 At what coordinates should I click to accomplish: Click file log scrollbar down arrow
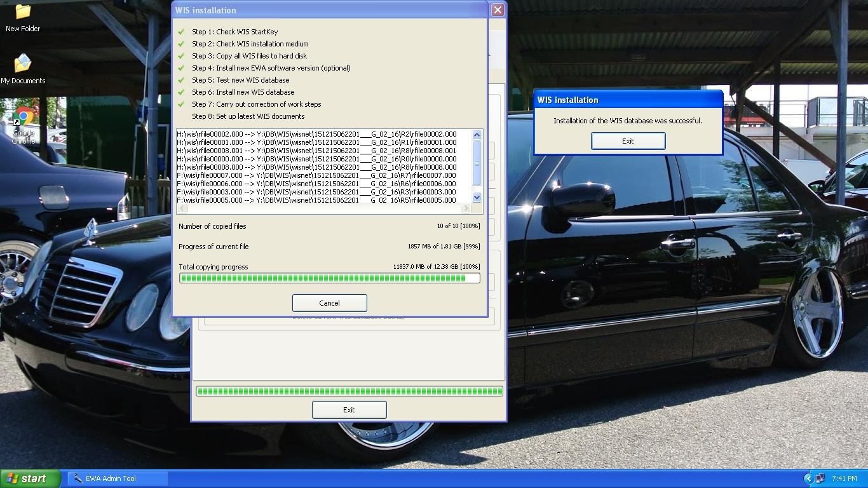click(477, 198)
